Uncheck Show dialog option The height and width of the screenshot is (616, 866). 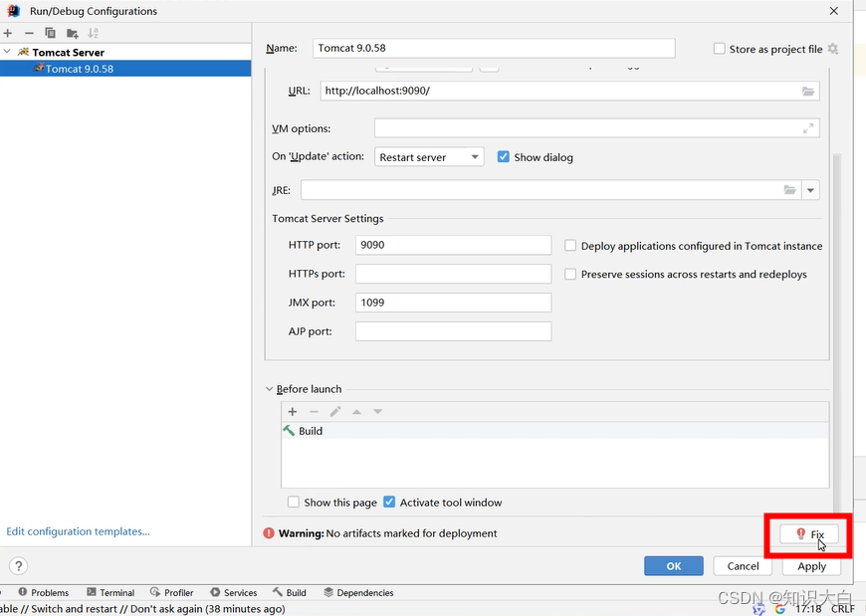click(503, 157)
